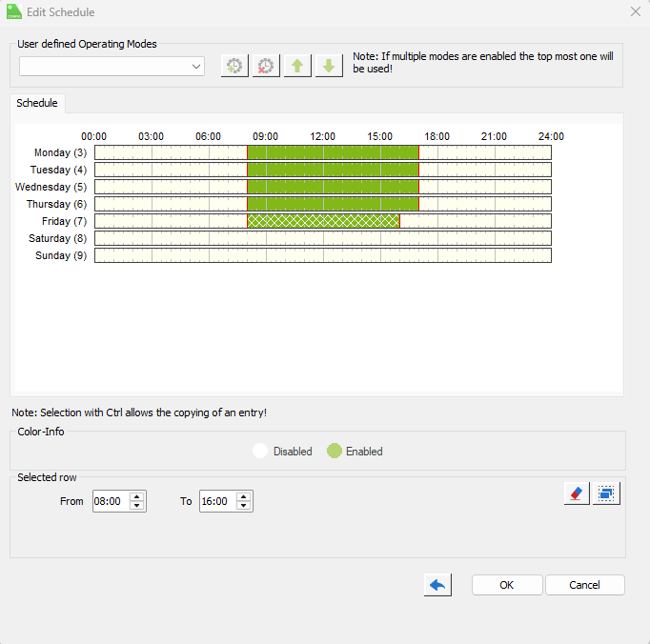Click the select-all icon beside the eraser

pyautogui.click(x=606, y=493)
